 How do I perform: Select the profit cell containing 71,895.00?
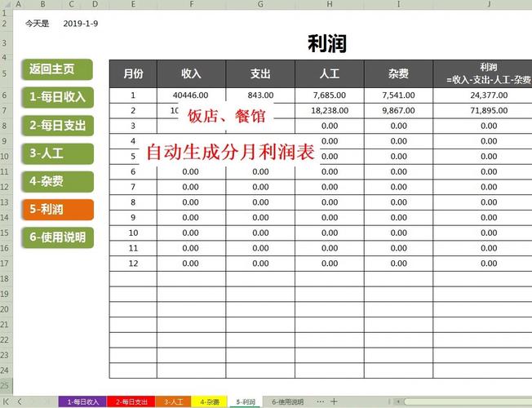coord(488,110)
